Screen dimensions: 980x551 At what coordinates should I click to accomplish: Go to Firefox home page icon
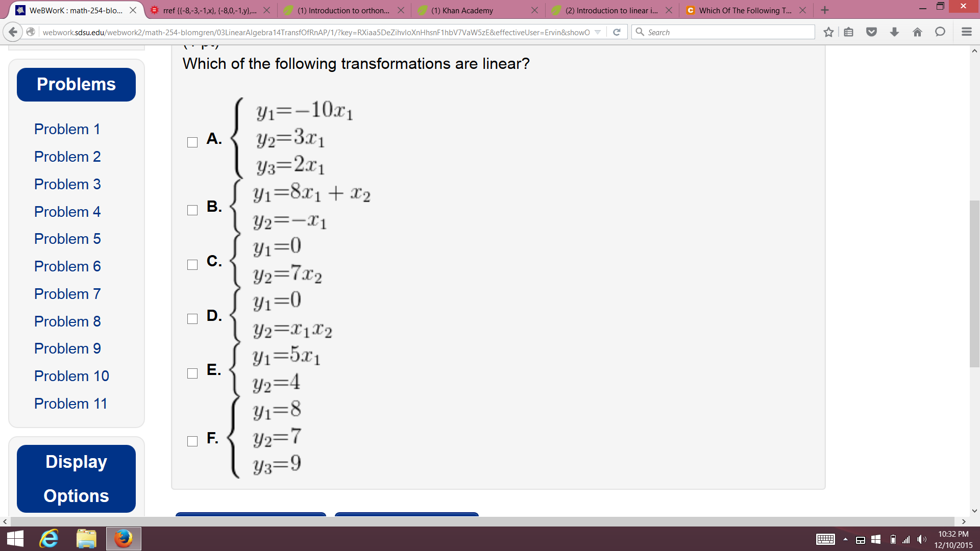917,32
